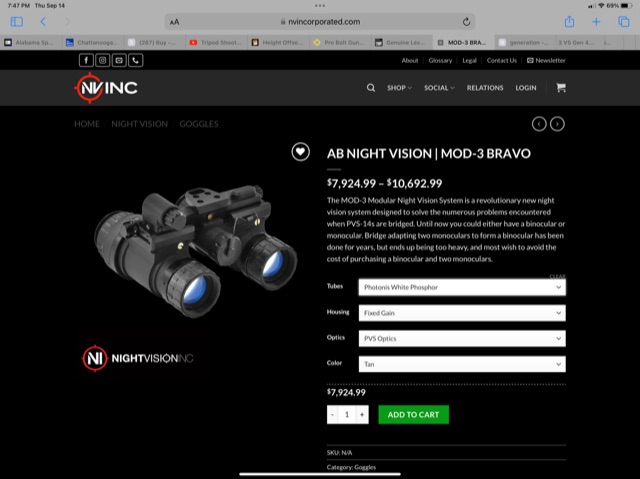Switch to the Chattanooga tab
This screenshot has height=479, width=640.
coord(93,42)
